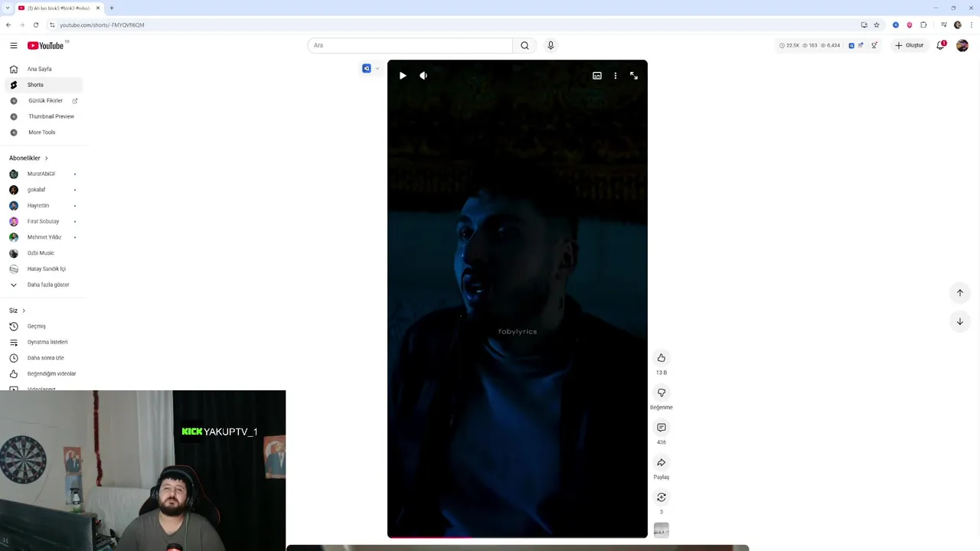The width and height of the screenshot is (980, 551).
Task: Go to YouTube home via logo
Action: click(x=46, y=45)
